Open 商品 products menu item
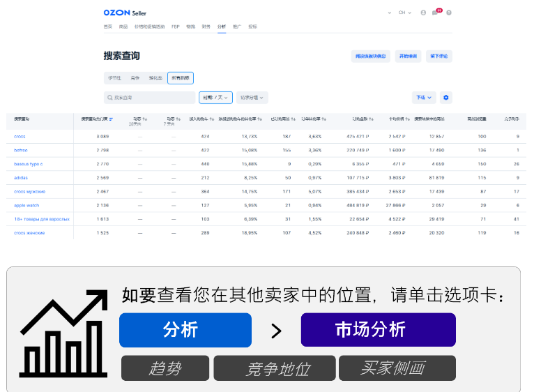 coord(123,27)
